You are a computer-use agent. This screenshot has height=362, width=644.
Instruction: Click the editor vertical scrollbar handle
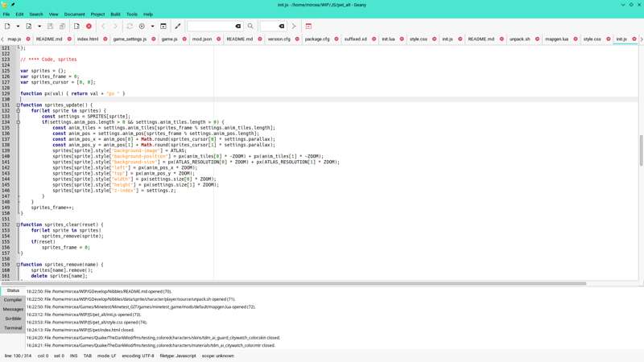641,150
